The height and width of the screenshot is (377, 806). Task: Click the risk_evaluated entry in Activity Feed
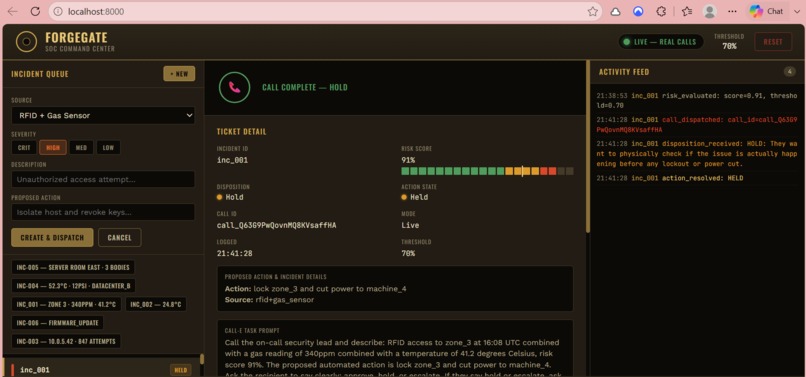(x=697, y=100)
